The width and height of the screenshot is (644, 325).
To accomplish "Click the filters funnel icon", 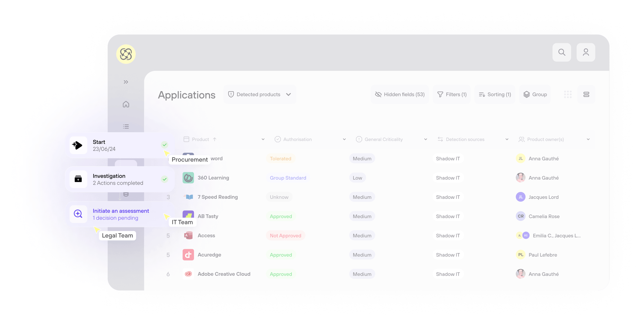I will coord(440,94).
